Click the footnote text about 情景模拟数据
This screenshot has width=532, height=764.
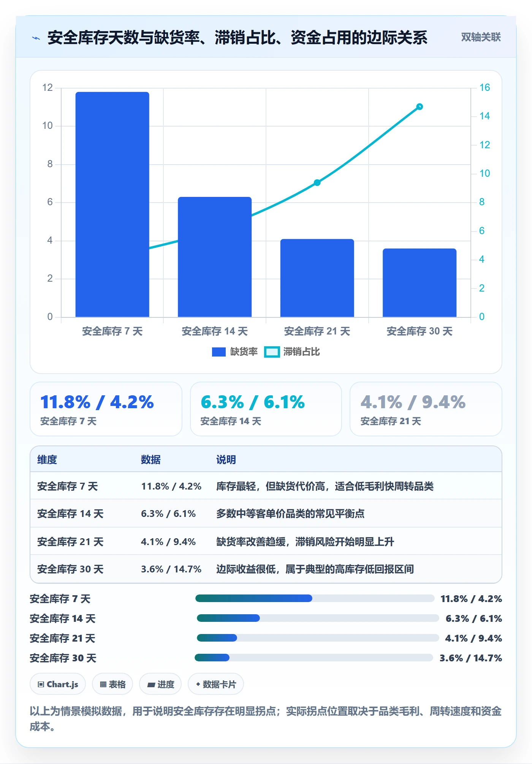click(x=266, y=719)
